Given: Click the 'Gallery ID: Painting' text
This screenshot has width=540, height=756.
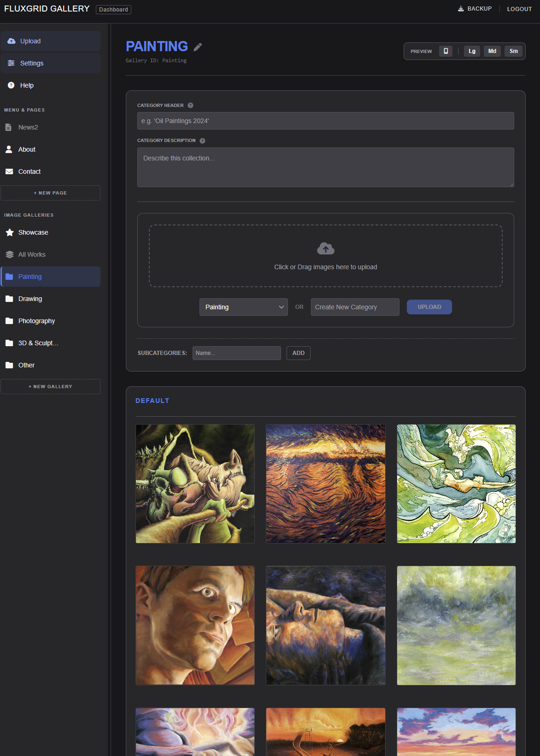Looking at the screenshot, I should [156, 60].
